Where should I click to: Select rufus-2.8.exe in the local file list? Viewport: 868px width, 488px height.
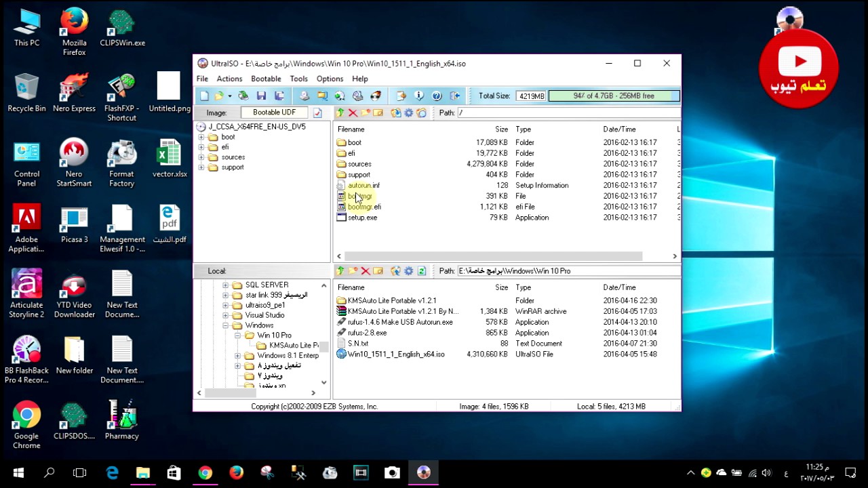point(367,333)
